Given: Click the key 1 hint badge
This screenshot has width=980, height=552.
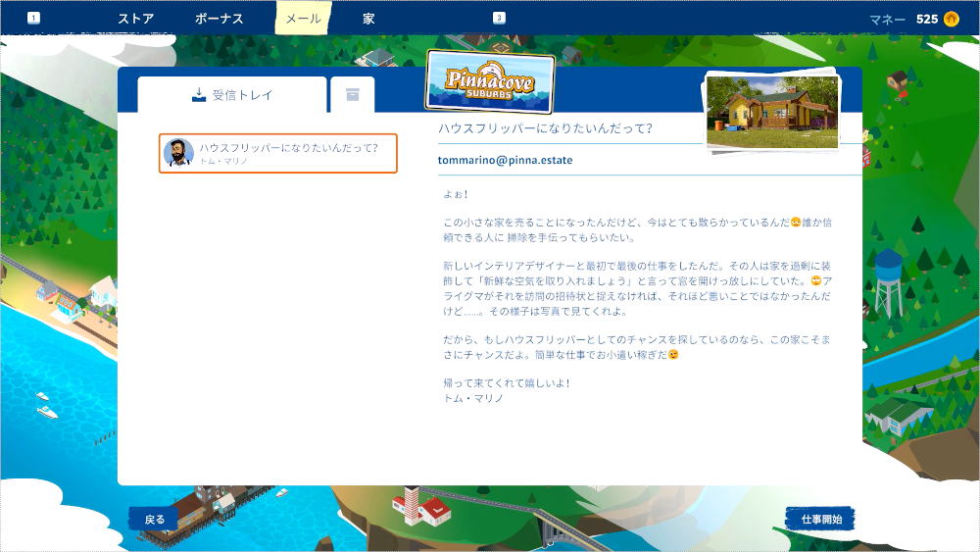Looking at the screenshot, I should pos(33,18).
